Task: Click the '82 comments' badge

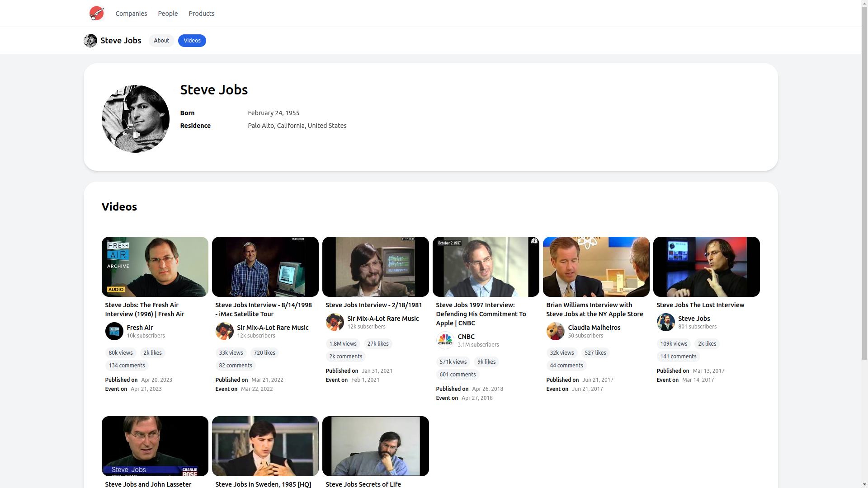Action: (236, 366)
